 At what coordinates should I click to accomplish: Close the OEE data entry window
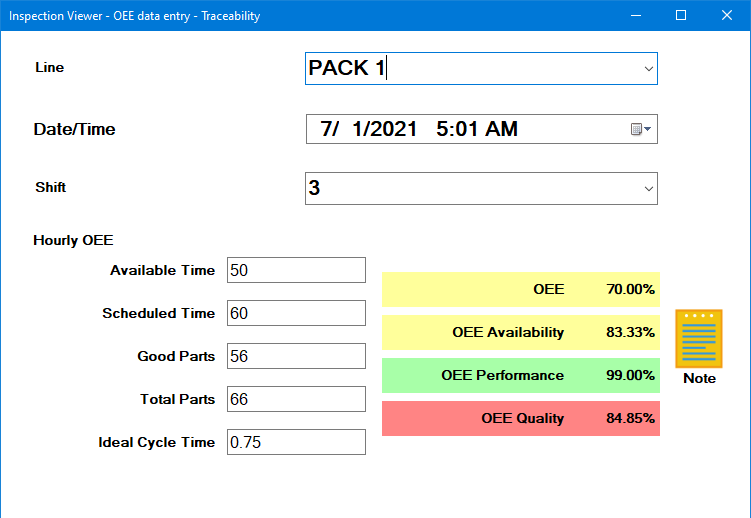pyautogui.click(x=727, y=15)
